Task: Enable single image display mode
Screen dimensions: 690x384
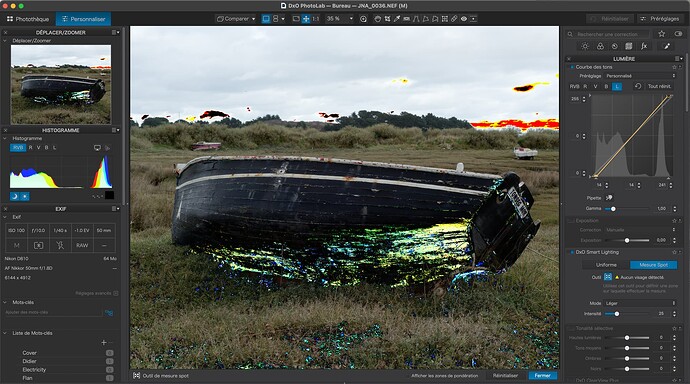Action: pos(266,19)
